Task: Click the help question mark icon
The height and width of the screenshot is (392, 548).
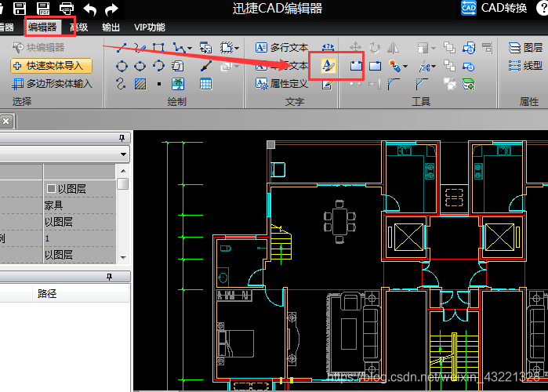Action: pos(543,8)
